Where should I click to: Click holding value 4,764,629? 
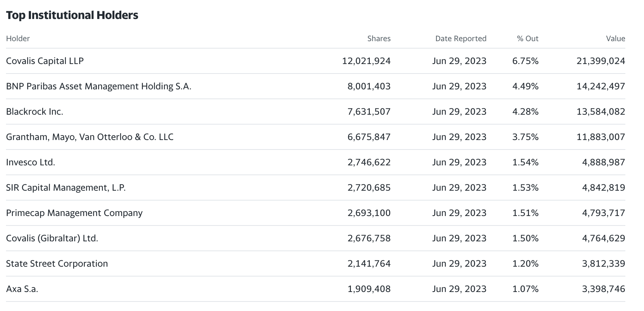(604, 238)
